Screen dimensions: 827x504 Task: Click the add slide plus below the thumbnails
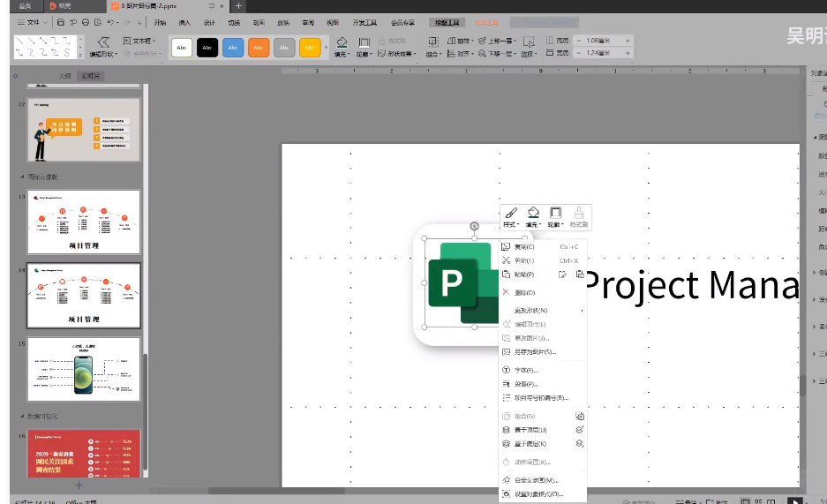point(79,485)
